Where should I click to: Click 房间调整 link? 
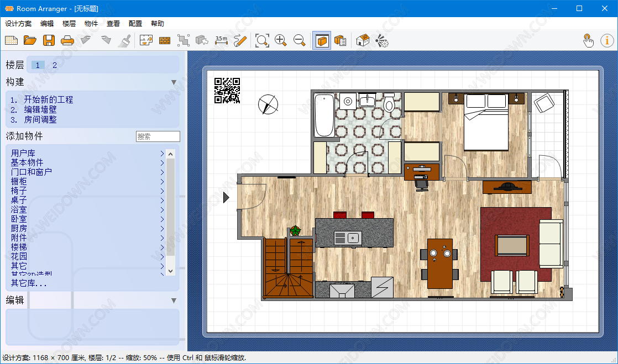tap(40, 119)
